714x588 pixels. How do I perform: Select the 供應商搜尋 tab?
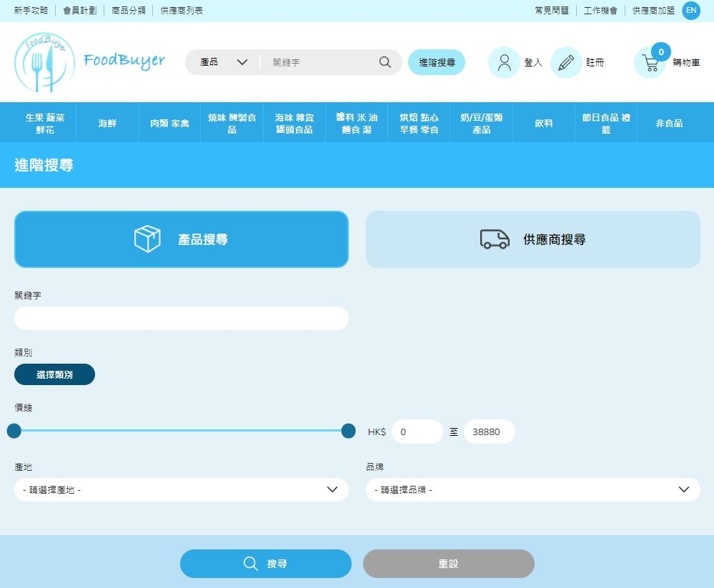[x=532, y=239]
